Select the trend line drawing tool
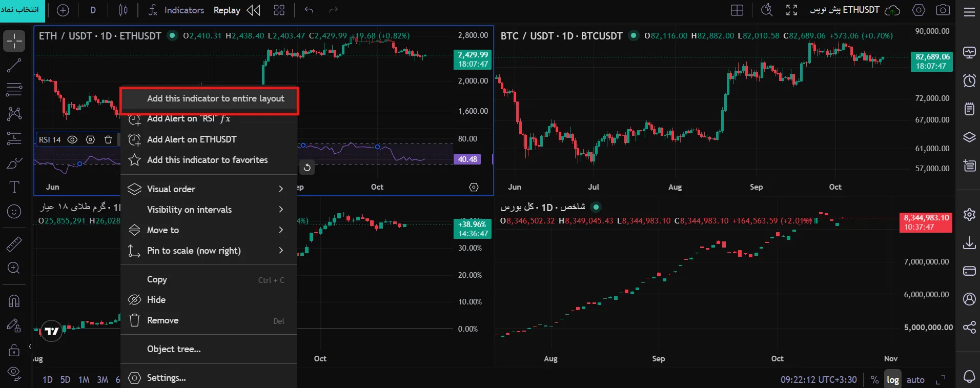Viewport: 980px width, 388px height. 14,66
